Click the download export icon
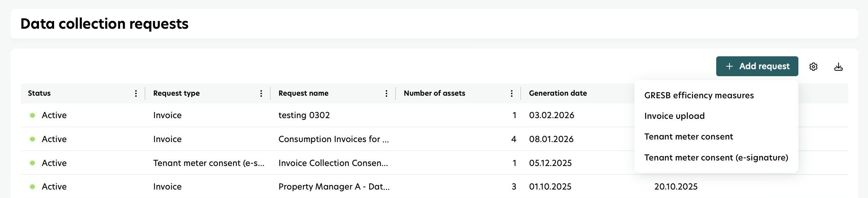 (839, 67)
